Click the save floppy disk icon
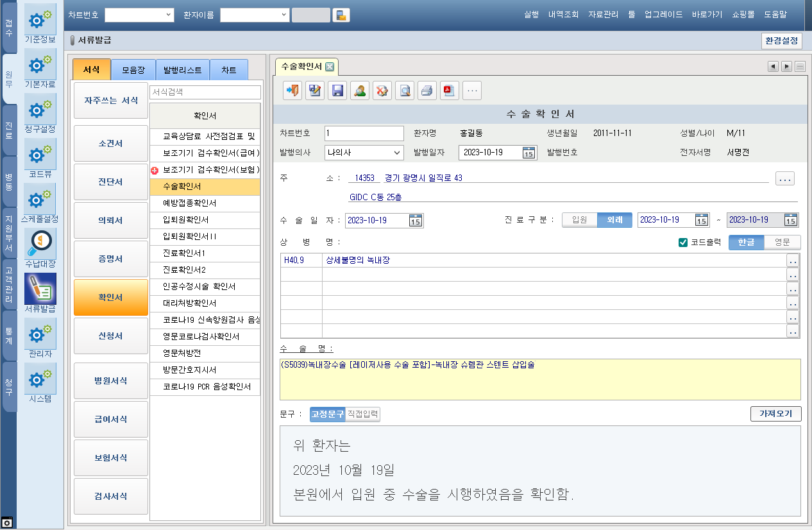 [x=337, y=91]
